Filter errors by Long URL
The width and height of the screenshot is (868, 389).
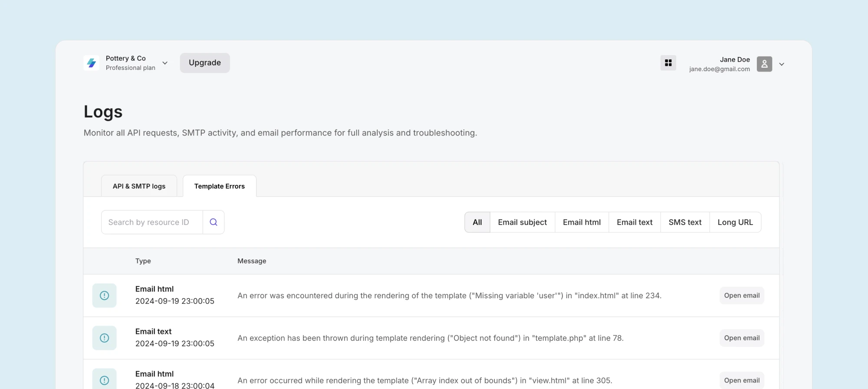(x=735, y=222)
